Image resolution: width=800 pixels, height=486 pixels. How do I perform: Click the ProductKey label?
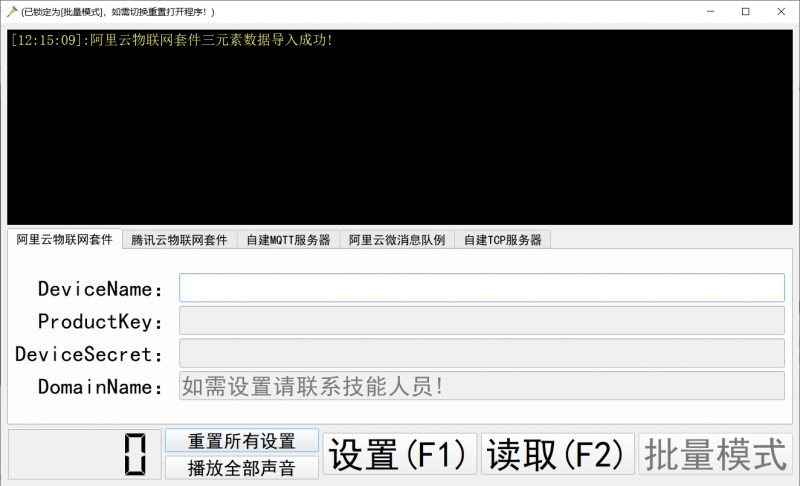[x=101, y=322]
